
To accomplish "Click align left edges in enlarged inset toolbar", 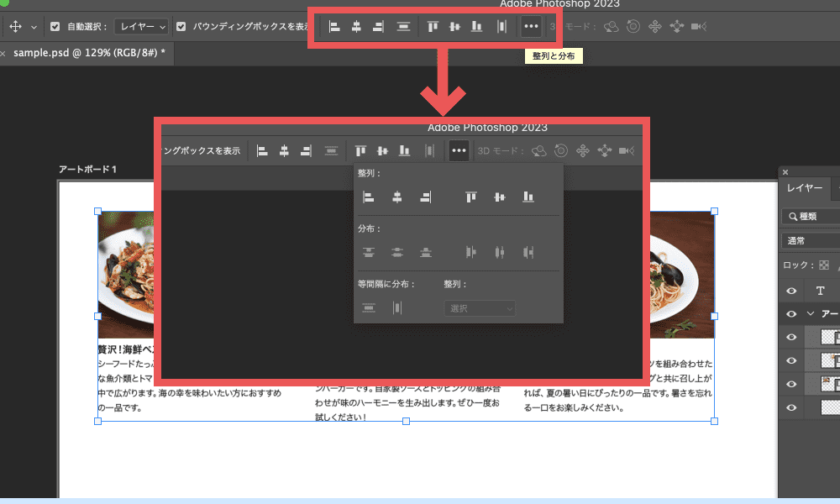I will pos(262,151).
